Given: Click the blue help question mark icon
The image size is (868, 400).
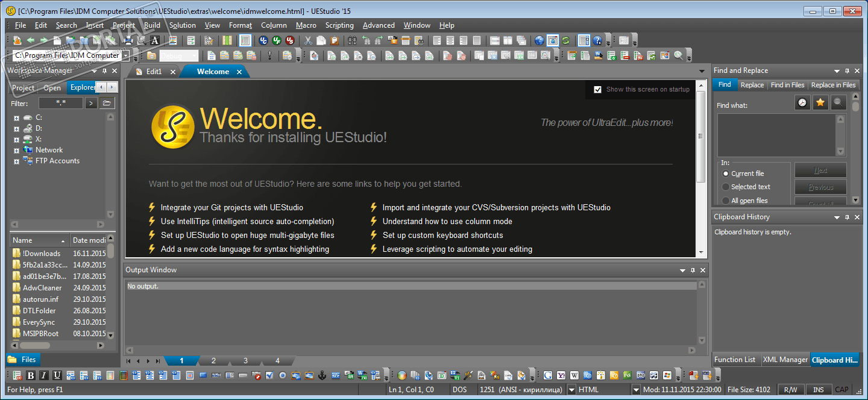Looking at the screenshot, I should pyautogui.click(x=597, y=40).
